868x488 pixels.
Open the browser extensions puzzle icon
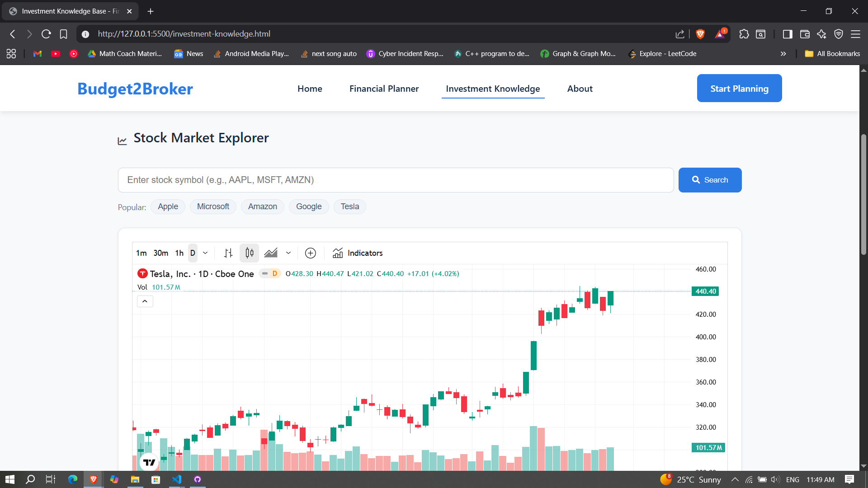coord(744,34)
